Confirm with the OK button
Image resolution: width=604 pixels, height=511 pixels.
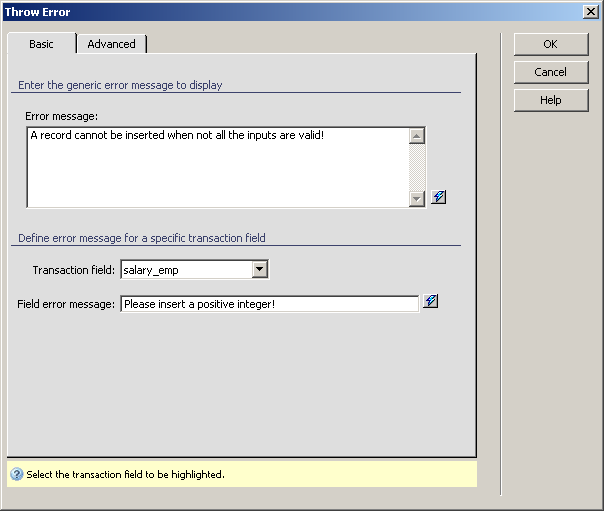point(550,44)
